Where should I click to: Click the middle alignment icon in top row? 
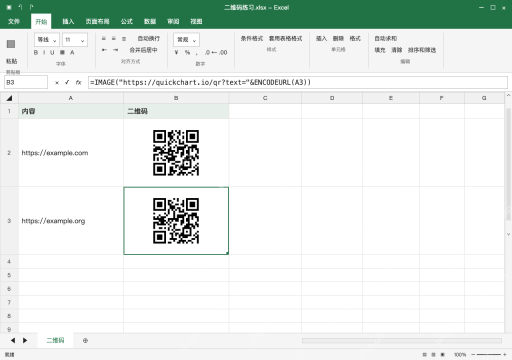click(x=114, y=39)
